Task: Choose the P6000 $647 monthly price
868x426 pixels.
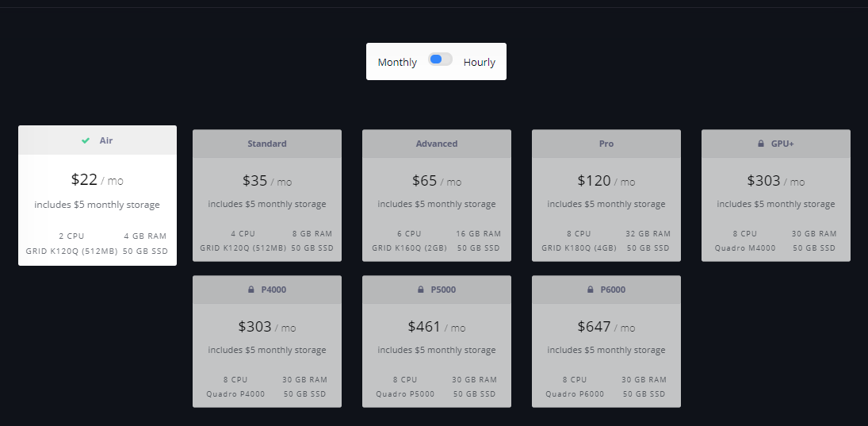Action: pyautogui.click(x=594, y=327)
